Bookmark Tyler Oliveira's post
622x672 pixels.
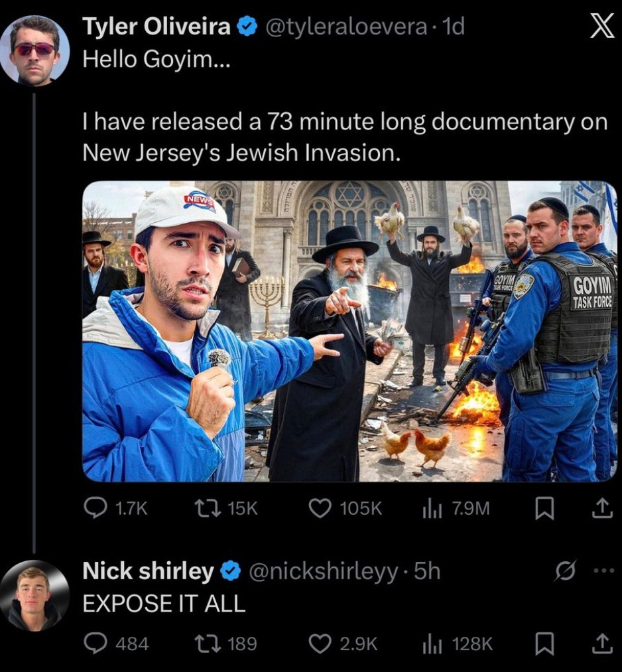pos(544,509)
